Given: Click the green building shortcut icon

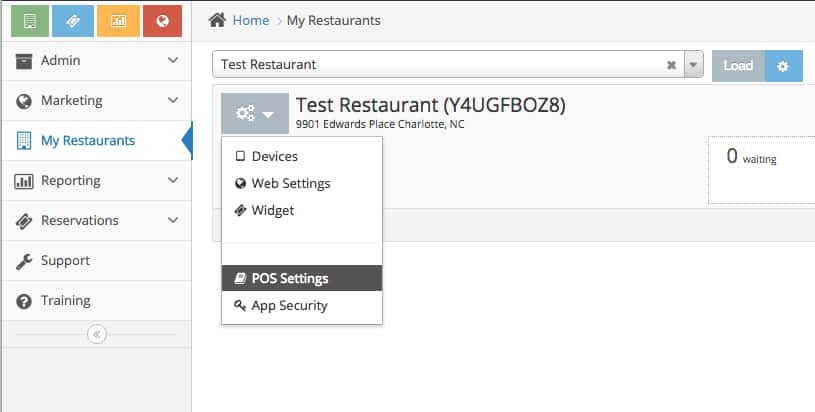Looking at the screenshot, I should [x=29, y=21].
